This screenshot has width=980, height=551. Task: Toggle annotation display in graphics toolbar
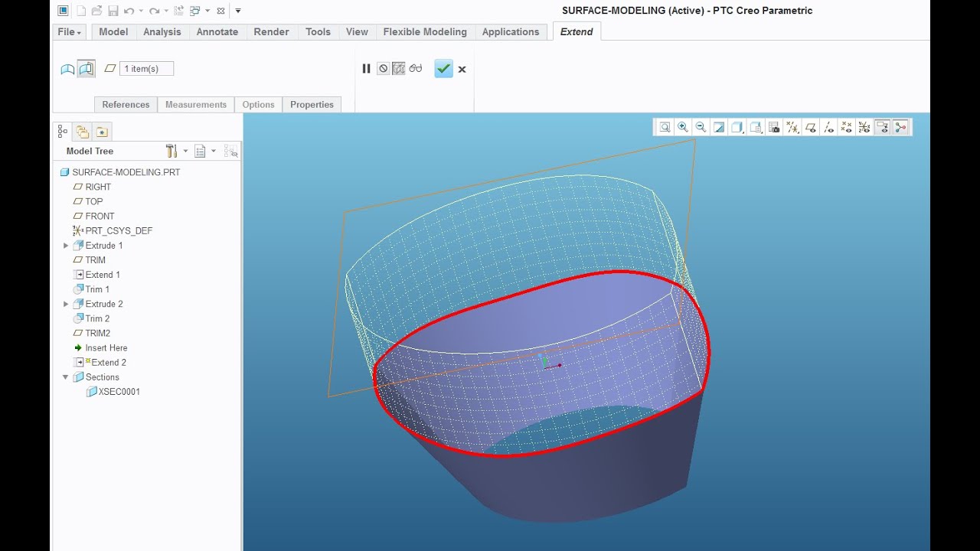tap(883, 128)
